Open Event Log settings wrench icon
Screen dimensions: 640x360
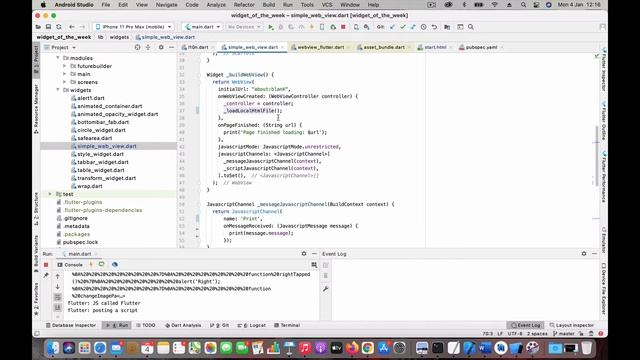point(326,289)
